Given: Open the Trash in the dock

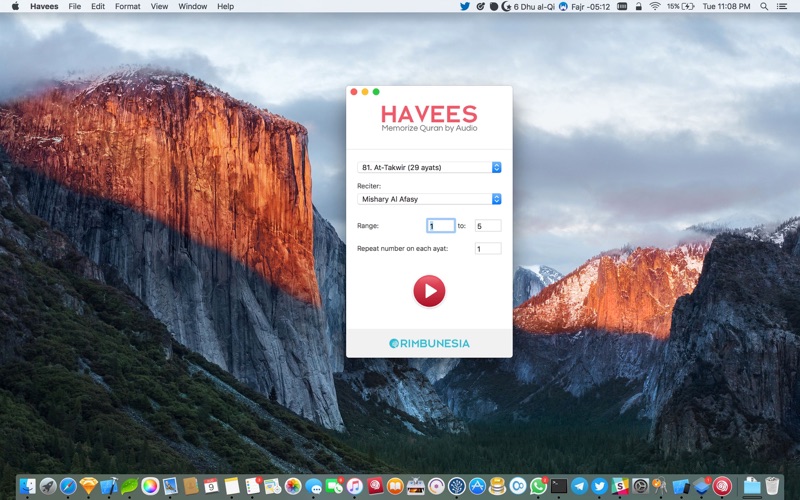Looking at the screenshot, I should click(772, 486).
